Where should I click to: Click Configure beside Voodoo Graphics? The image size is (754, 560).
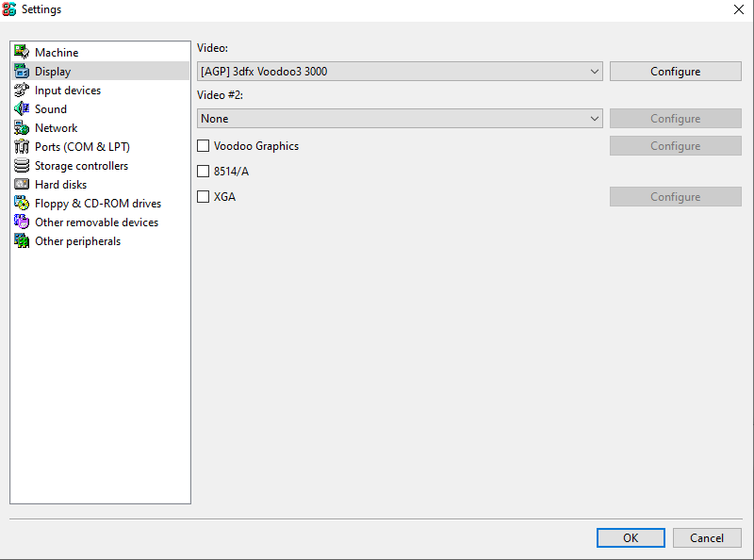click(676, 146)
